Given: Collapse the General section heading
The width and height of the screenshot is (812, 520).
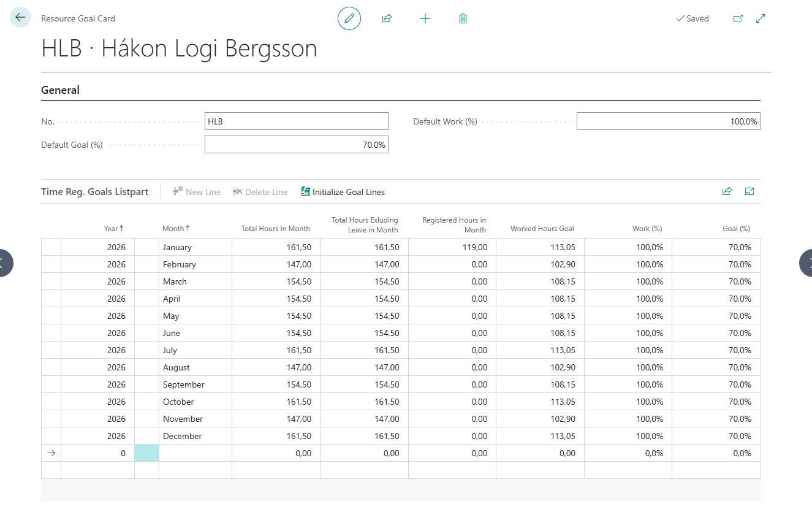Looking at the screenshot, I should 60,90.
